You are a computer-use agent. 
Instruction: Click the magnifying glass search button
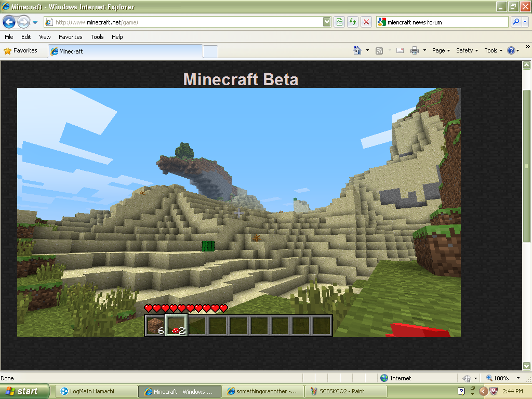(516, 22)
